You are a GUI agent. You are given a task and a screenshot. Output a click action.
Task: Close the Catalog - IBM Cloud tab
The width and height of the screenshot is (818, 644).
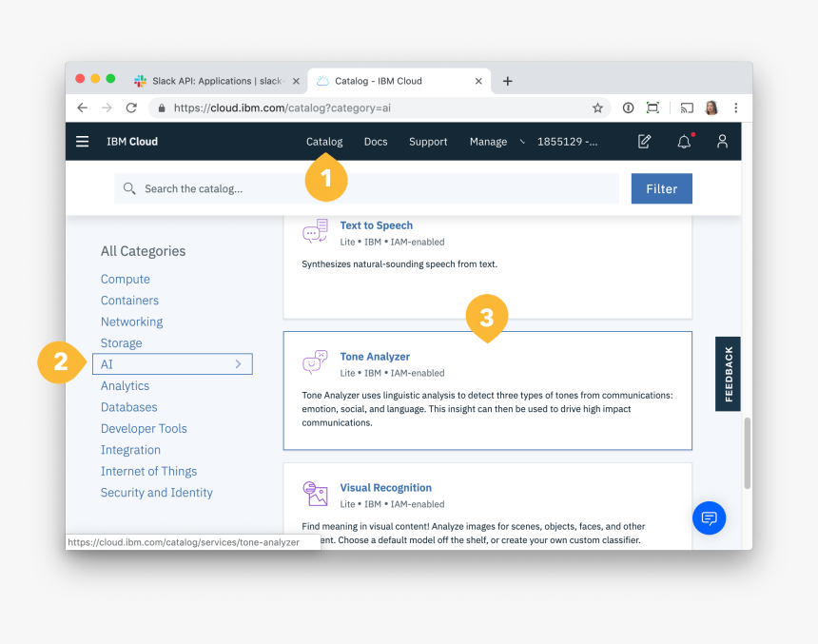coord(478,81)
